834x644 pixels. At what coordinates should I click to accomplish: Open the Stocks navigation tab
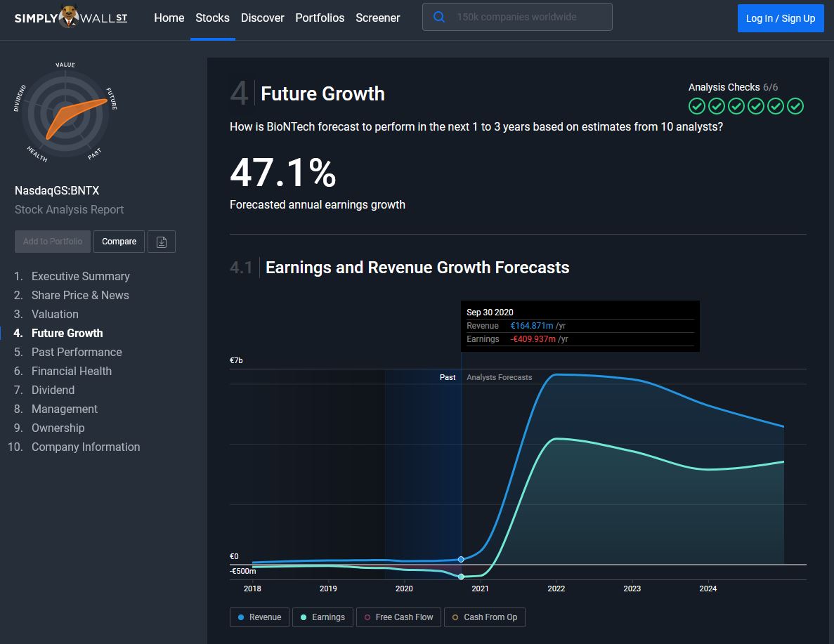coord(212,18)
